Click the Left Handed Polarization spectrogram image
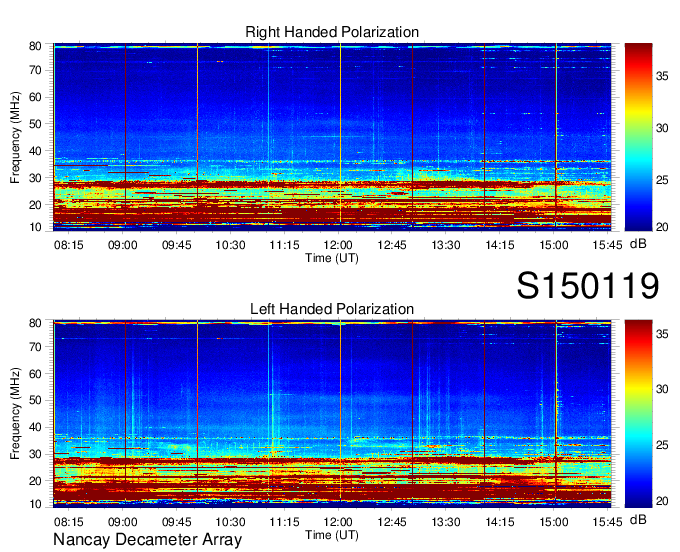680x552 pixels. pos(332,414)
